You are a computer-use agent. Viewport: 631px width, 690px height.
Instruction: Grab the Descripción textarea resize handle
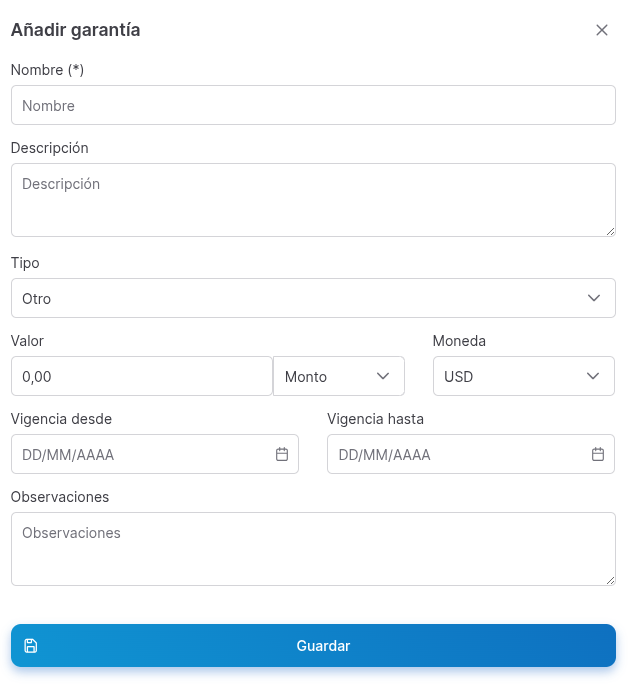coord(610,231)
